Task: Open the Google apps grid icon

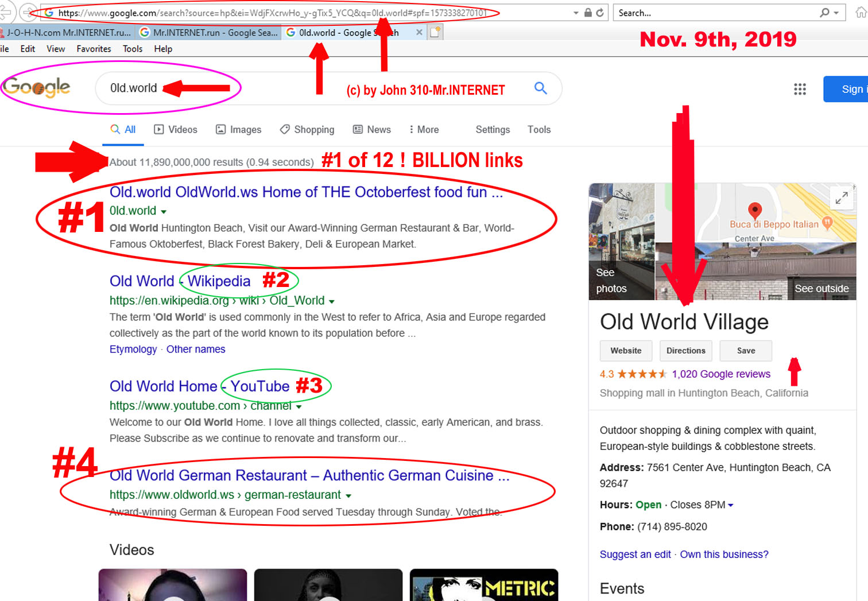Action: [x=800, y=89]
